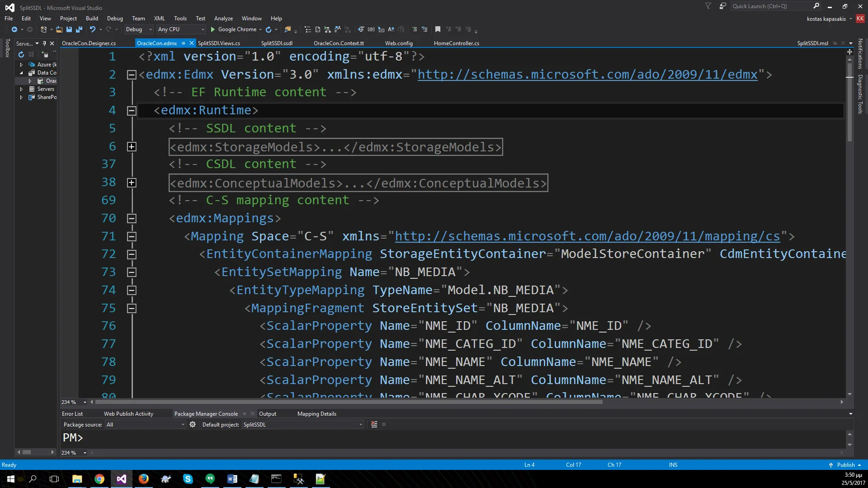
Task: Expand the collapsed edmx:StorageModels region
Action: tap(132, 147)
